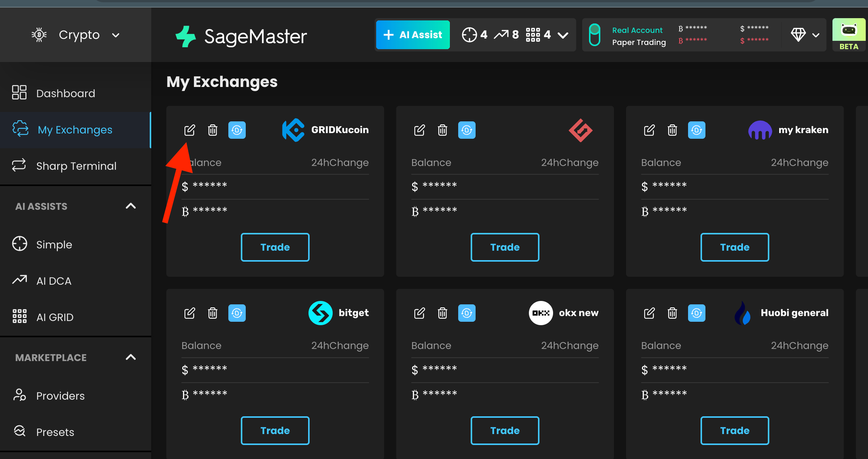Click the Simple assists count 4

[474, 35]
